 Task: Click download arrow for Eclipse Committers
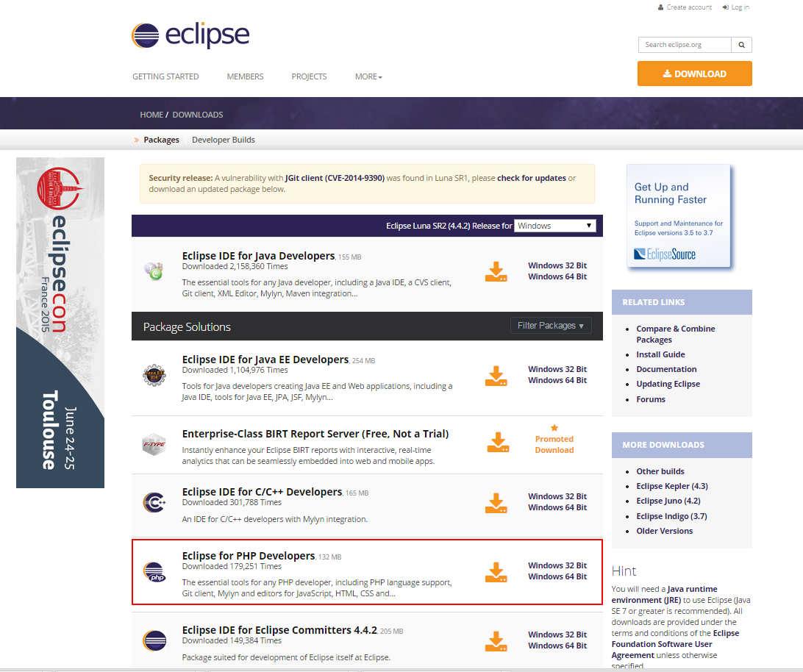point(496,641)
